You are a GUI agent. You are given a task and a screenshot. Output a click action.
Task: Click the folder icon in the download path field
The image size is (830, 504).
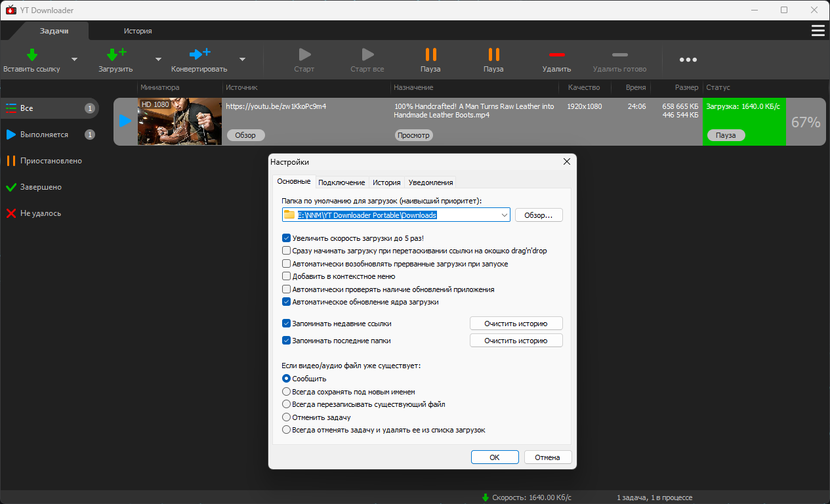point(289,215)
